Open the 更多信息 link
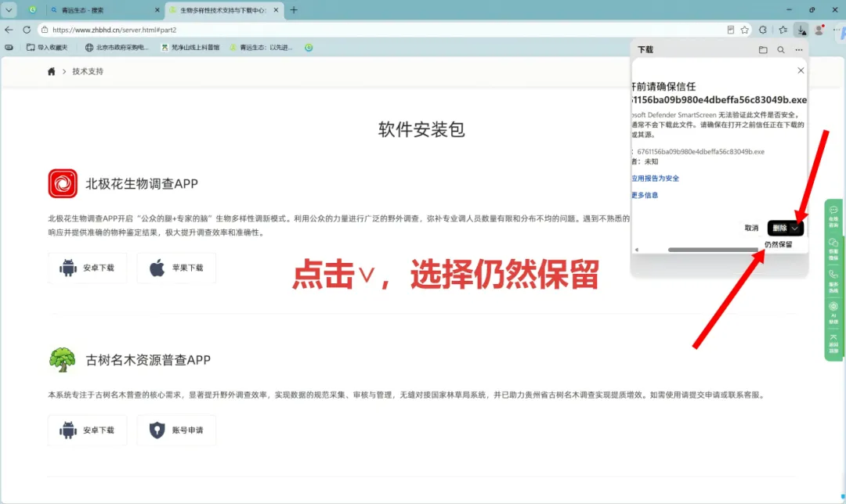Image resolution: width=846 pixels, height=504 pixels. point(645,195)
